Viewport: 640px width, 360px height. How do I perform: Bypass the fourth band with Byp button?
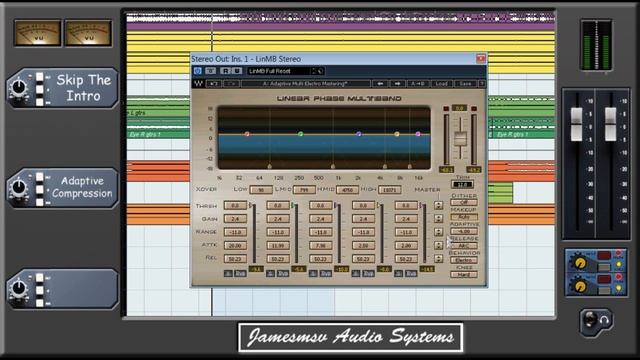click(x=369, y=273)
